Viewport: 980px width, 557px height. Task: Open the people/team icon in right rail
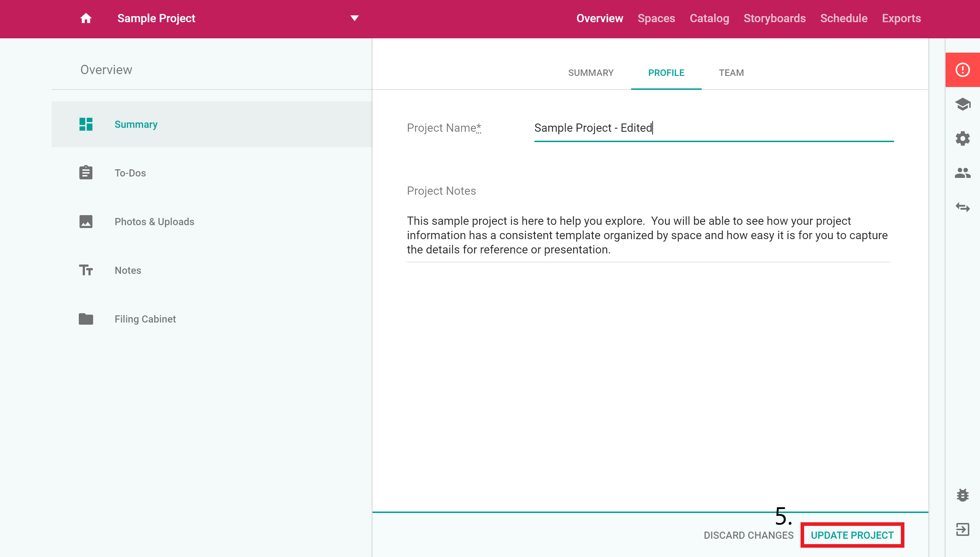[x=962, y=173]
